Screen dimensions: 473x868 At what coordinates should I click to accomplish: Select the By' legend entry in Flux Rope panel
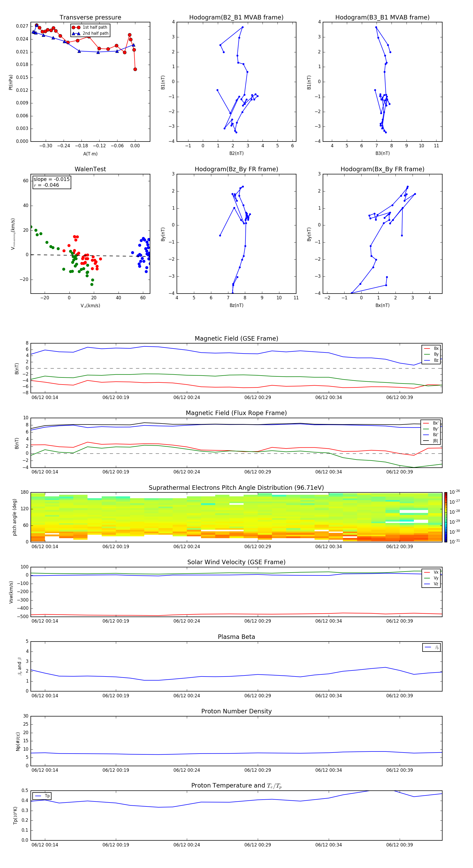click(431, 429)
